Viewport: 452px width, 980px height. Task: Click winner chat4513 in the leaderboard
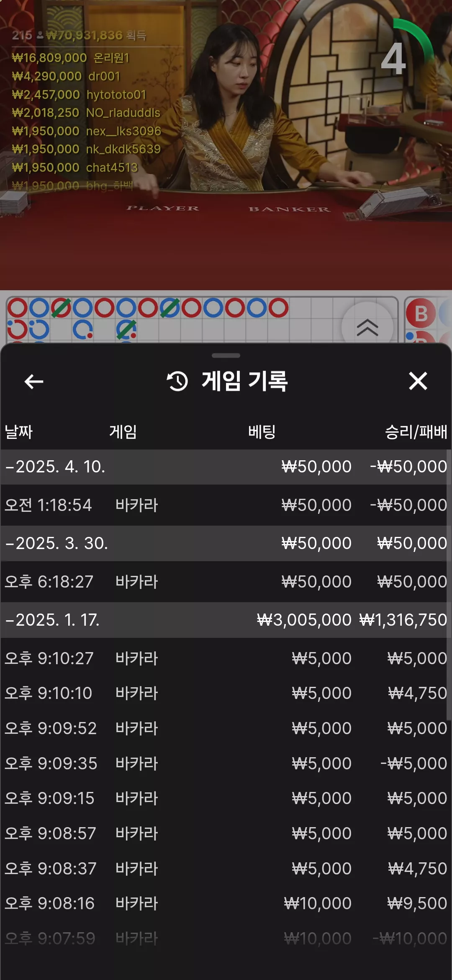click(75, 168)
